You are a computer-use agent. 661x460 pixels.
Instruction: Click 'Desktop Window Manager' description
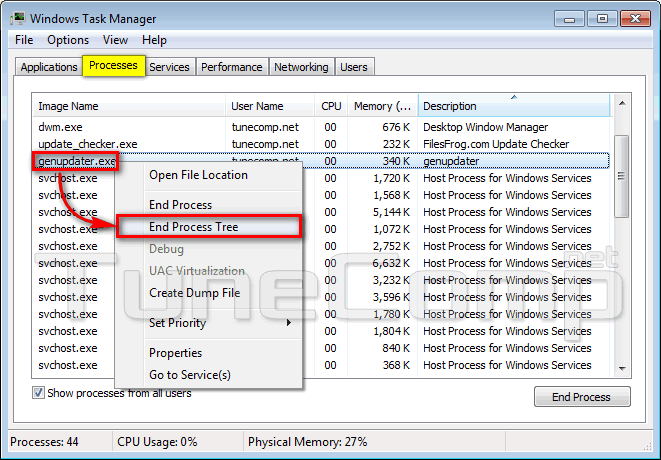click(485, 127)
